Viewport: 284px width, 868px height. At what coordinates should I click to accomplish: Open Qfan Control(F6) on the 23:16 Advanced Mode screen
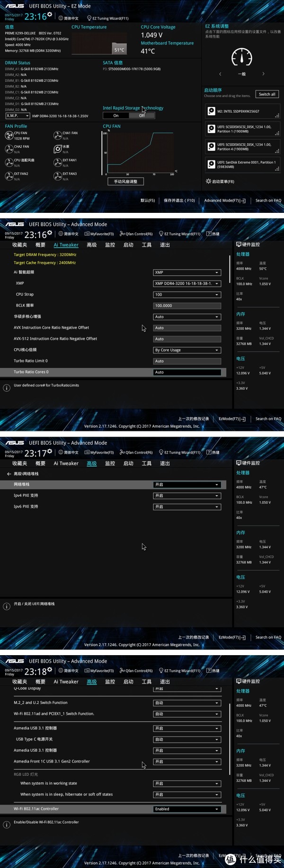tap(136, 234)
